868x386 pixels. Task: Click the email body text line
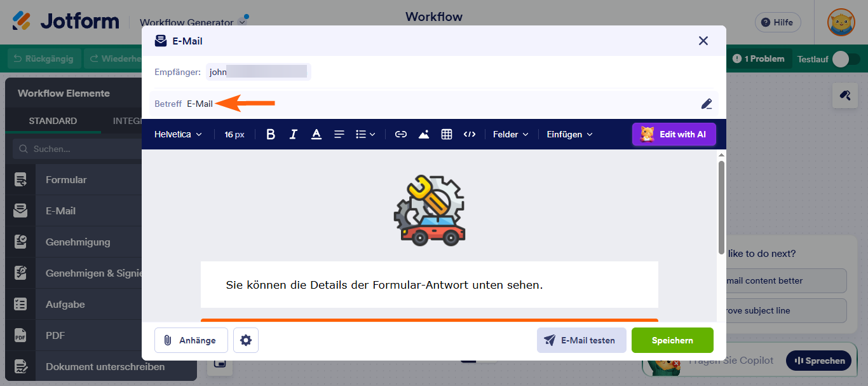384,285
